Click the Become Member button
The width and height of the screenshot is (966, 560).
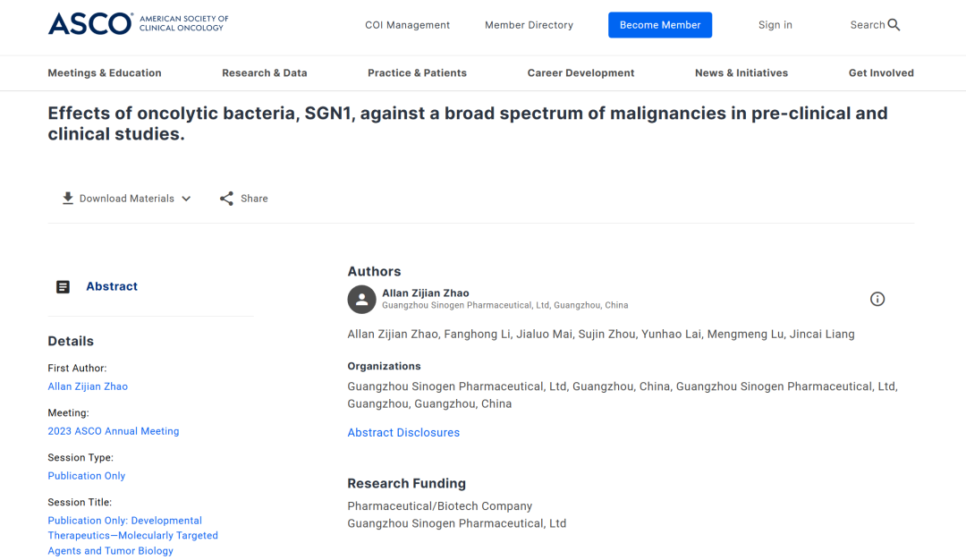(660, 25)
